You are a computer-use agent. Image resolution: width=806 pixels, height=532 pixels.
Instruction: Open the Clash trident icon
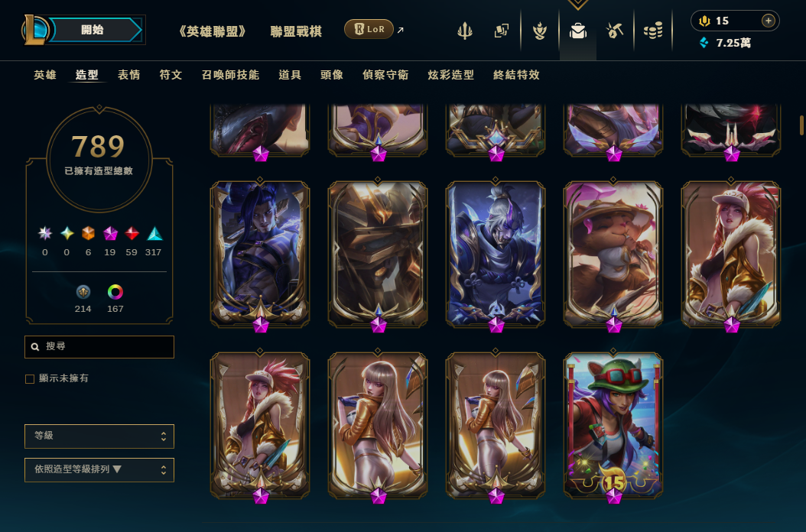tap(465, 31)
